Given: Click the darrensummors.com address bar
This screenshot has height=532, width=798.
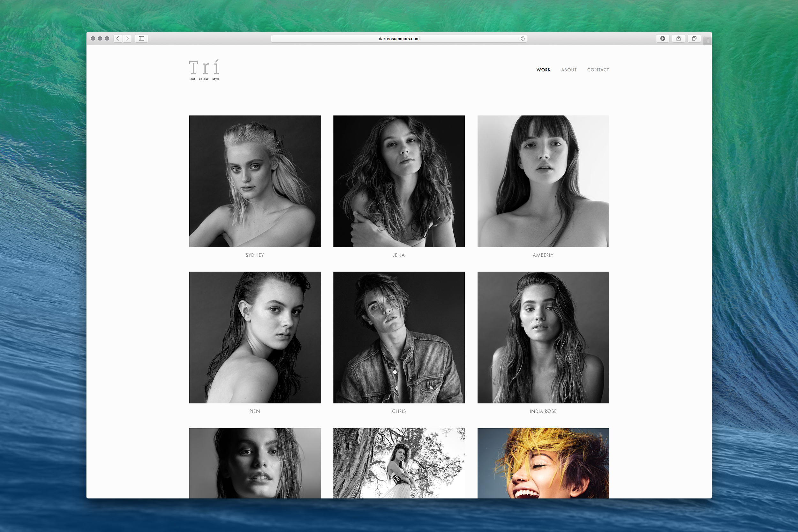Looking at the screenshot, I should coord(399,38).
